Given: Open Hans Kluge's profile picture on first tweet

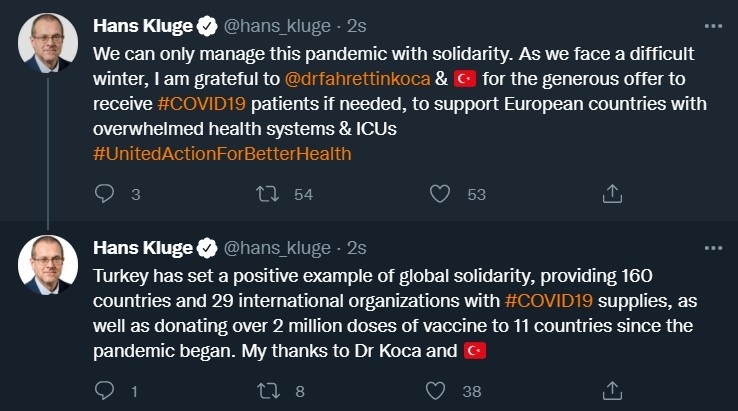Looking at the screenshot, I should pyautogui.click(x=48, y=43).
